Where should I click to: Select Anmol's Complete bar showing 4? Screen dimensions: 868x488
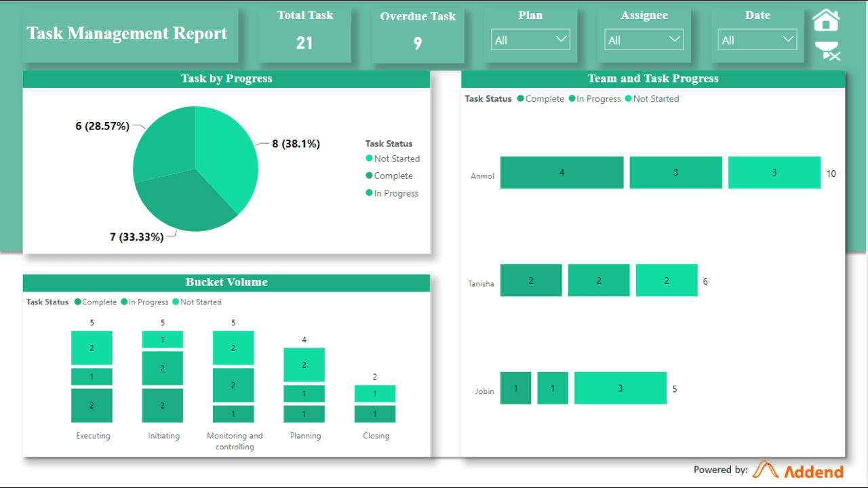pos(561,173)
